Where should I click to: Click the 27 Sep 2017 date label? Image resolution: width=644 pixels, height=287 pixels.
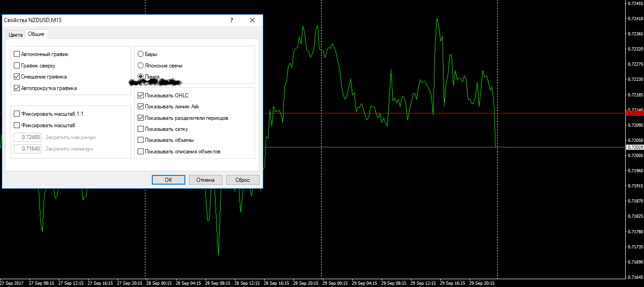coord(12,283)
